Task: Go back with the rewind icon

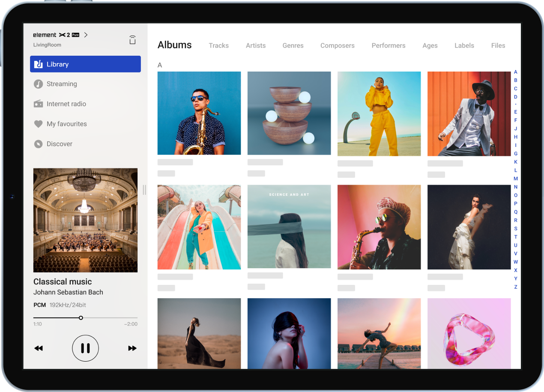Action: (x=39, y=348)
